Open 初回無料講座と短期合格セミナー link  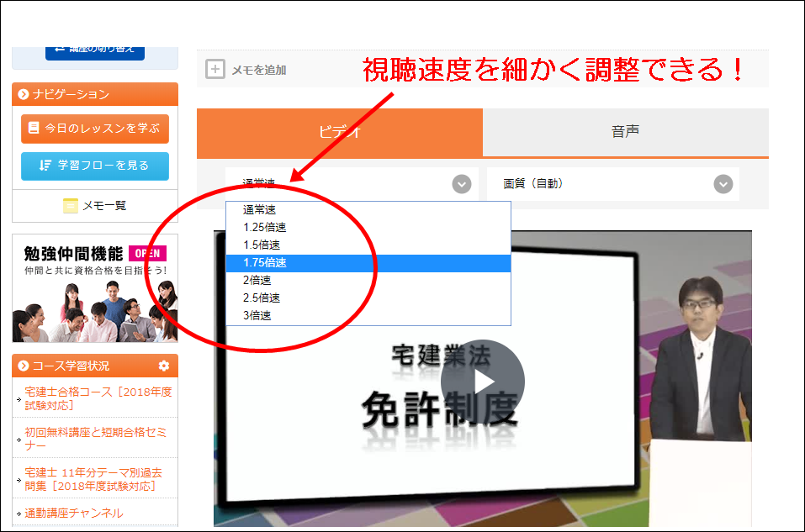pos(96,439)
